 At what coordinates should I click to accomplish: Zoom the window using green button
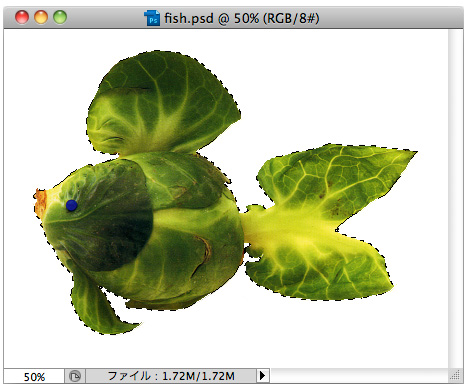60,17
